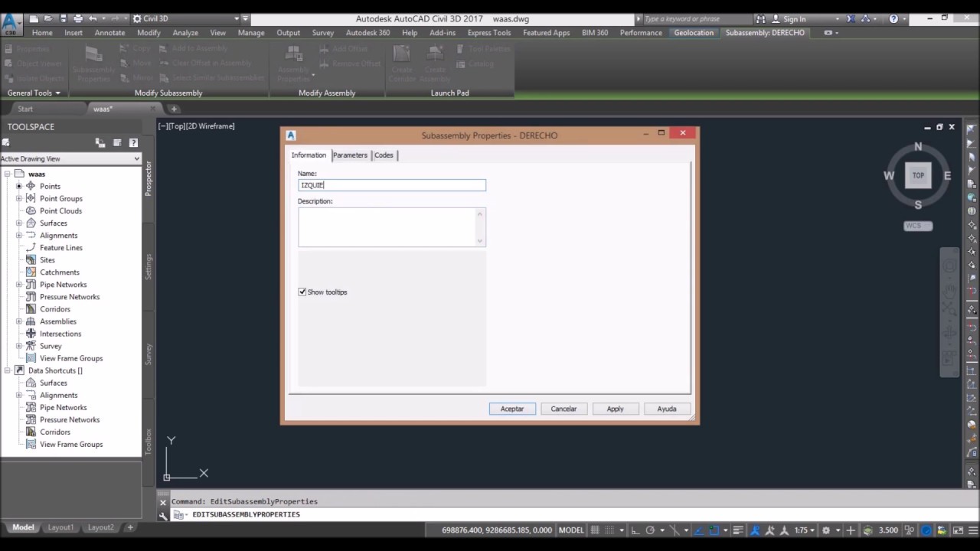Click the Aceptar button

click(512, 409)
